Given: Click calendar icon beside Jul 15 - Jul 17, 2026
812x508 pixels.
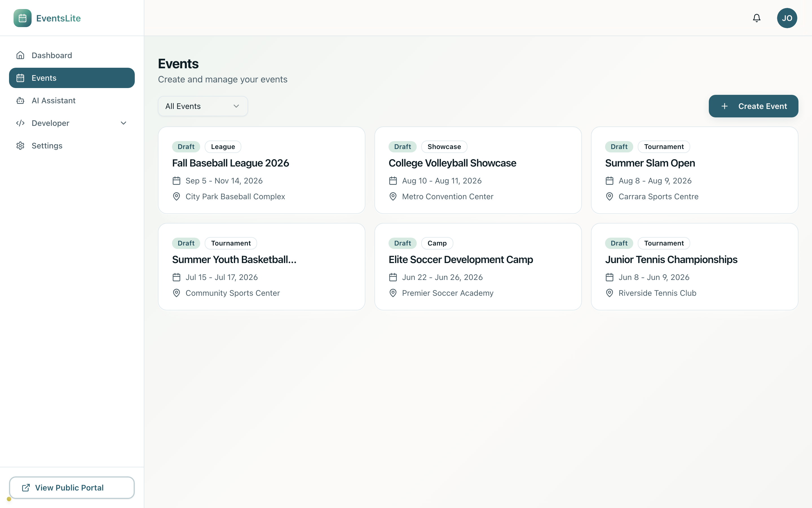Looking at the screenshot, I should (176, 277).
